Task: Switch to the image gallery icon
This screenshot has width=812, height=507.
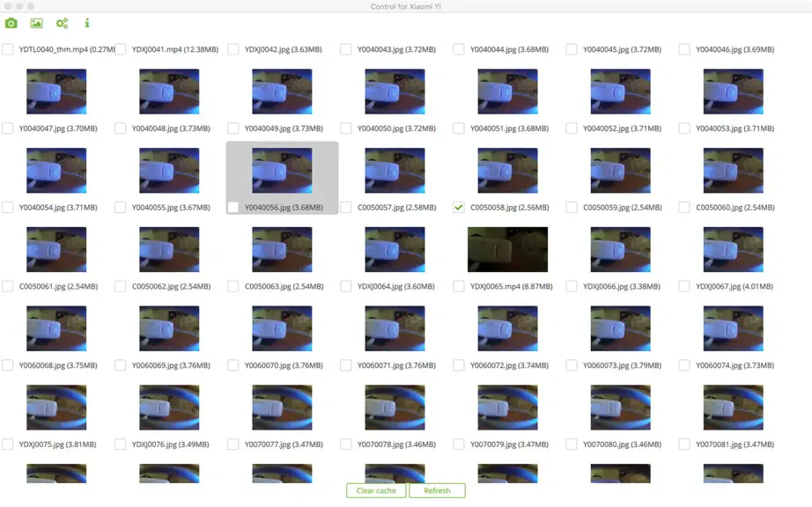Action: pyautogui.click(x=36, y=23)
